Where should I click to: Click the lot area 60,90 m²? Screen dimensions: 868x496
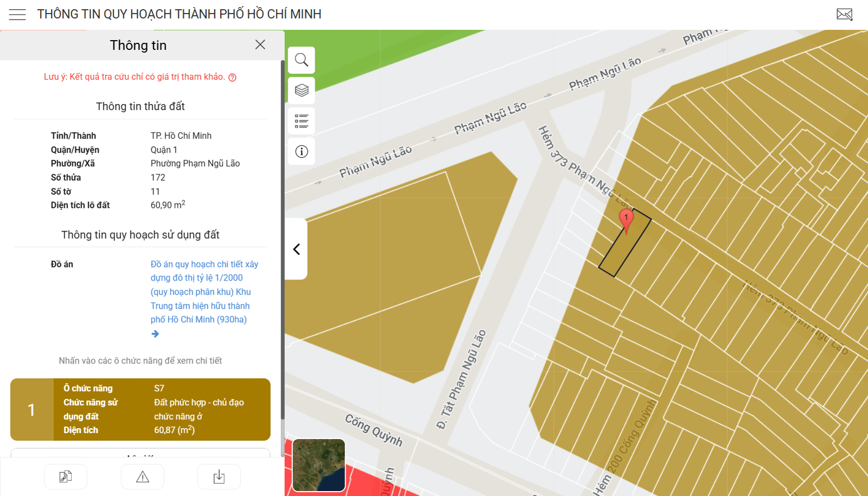168,205
